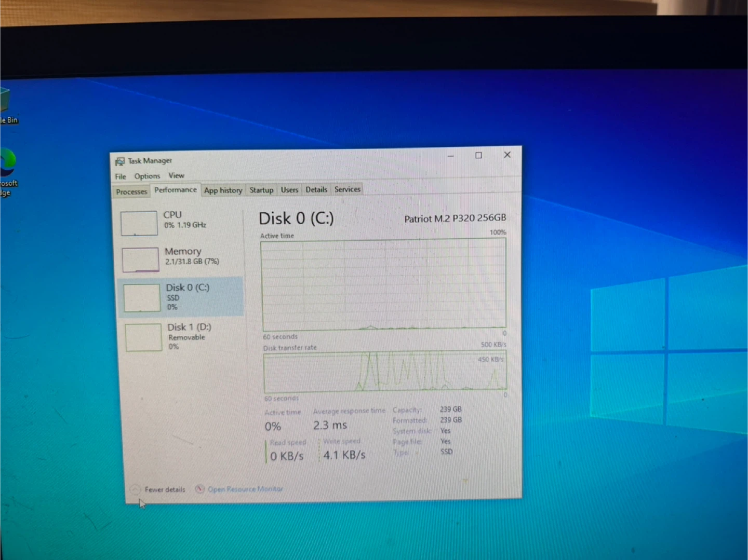Switch to the Processes tab
This screenshot has width=748, height=560.
click(x=131, y=192)
